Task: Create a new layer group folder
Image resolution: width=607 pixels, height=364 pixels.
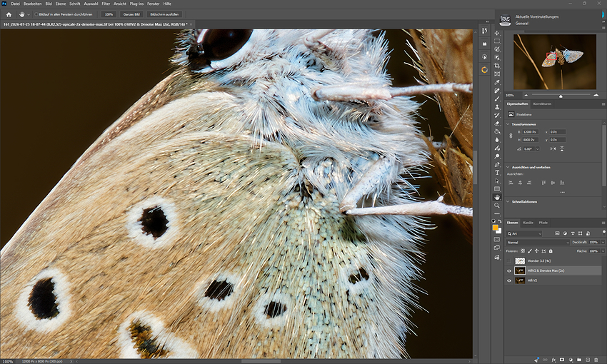Action: click(579, 360)
